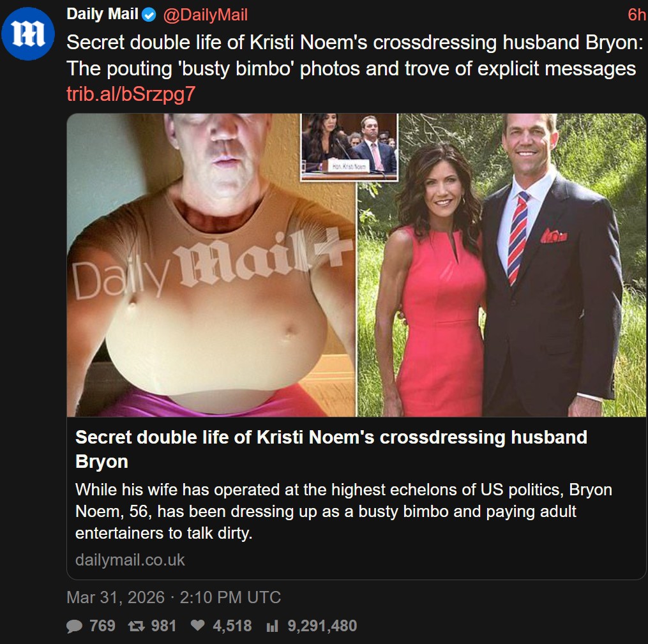Open the left watermarked Daily Mail+ photo
The image size is (648, 644).
(x=211, y=265)
